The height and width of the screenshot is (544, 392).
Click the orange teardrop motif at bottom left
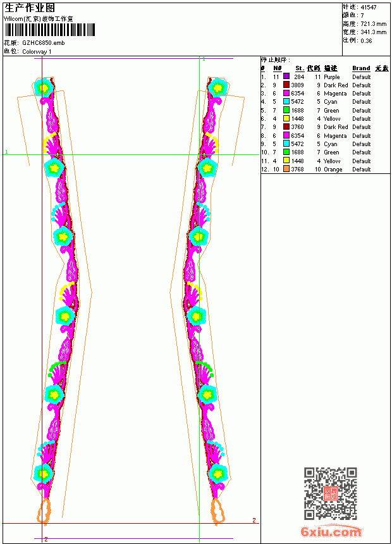click(44, 510)
